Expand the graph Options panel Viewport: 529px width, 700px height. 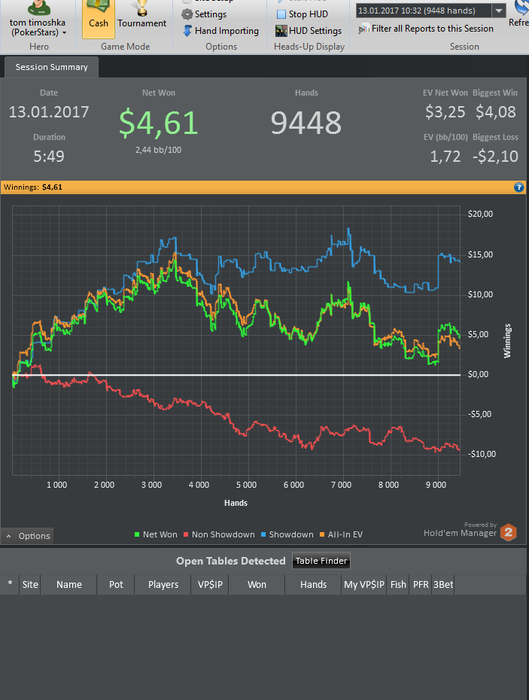tap(28, 536)
